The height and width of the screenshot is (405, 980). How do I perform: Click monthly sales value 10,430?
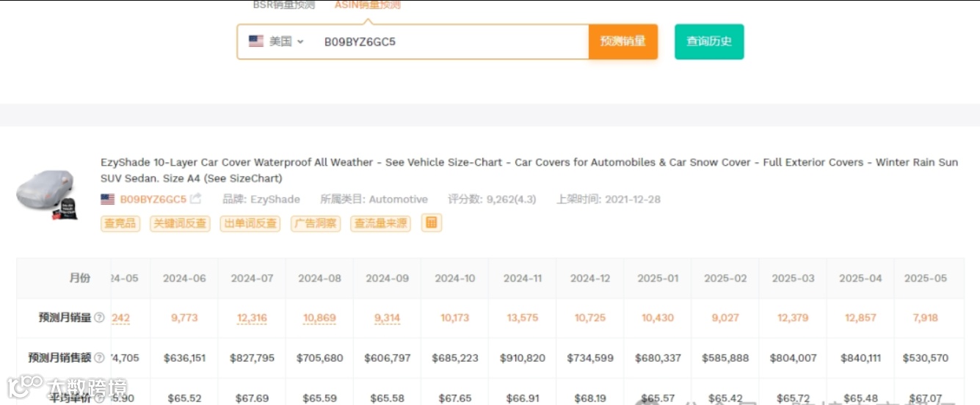(x=658, y=318)
